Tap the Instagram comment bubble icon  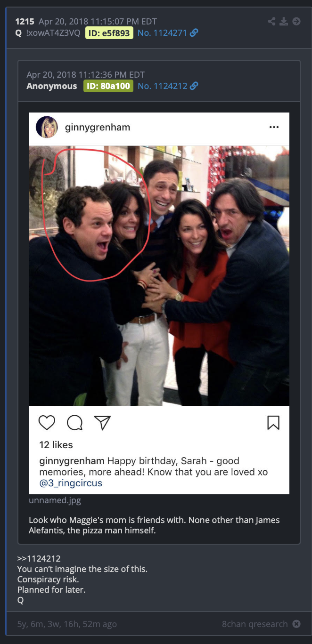point(74,423)
